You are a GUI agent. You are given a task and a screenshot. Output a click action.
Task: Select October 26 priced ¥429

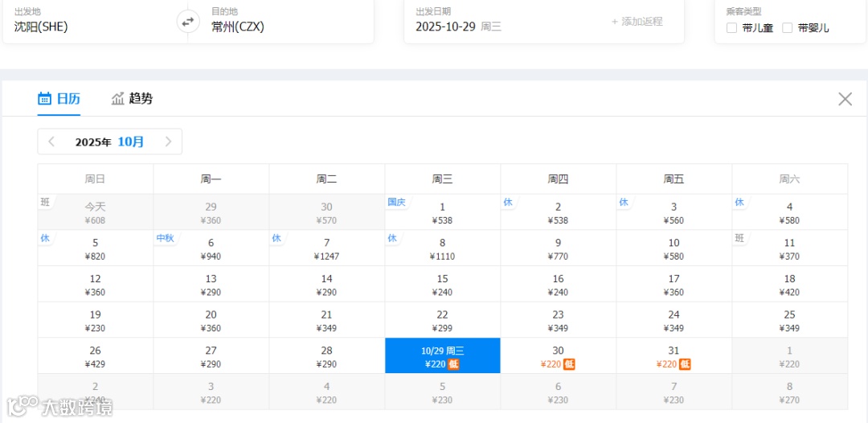coord(96,356)
